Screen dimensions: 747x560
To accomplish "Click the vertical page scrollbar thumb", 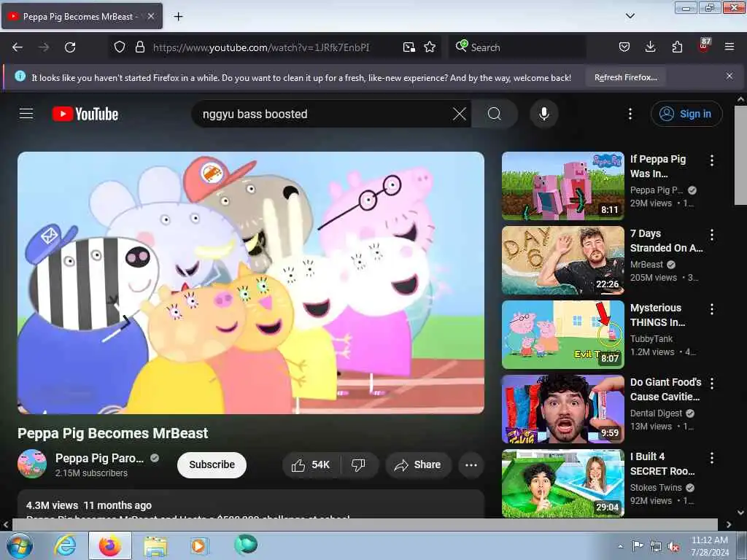I will click(x=740, y=155).
